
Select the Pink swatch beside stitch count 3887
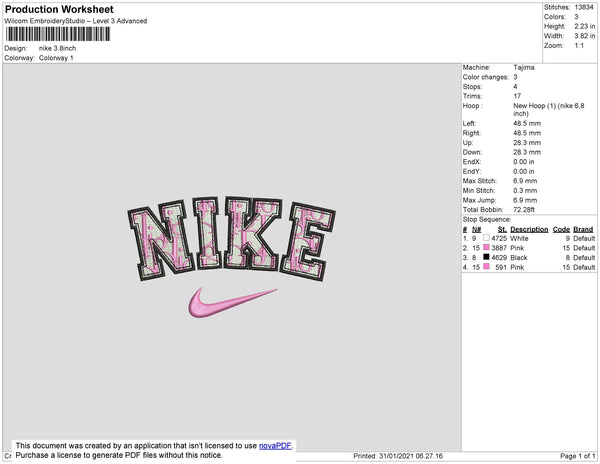pos(486,247)
